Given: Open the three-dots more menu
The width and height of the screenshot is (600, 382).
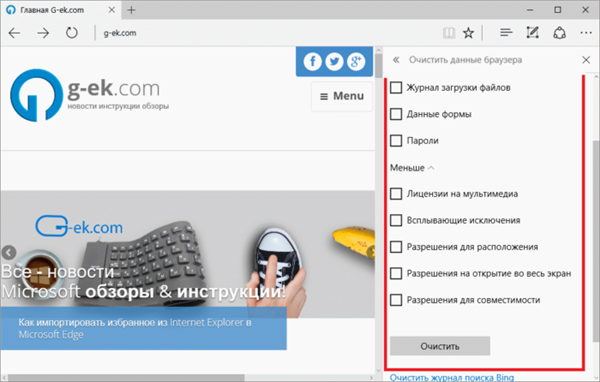Looking at the screenshot, I should pyautogui.click(x=586, y=33).
